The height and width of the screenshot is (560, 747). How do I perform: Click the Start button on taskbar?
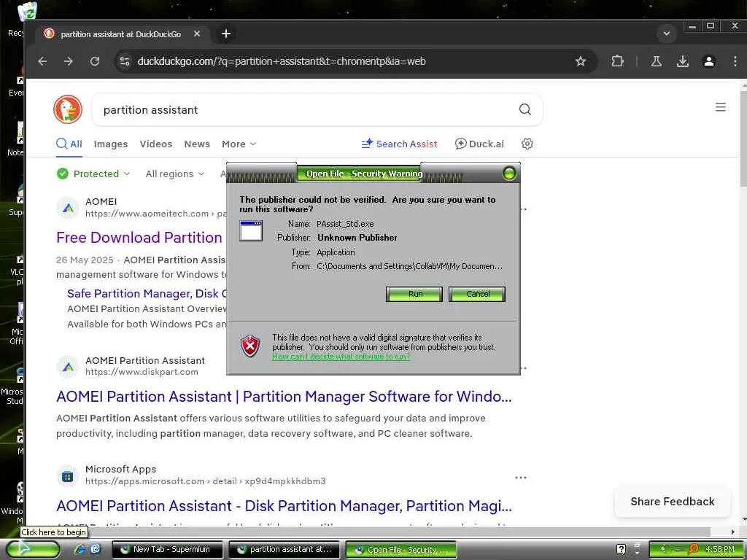(x=32, y=549)
